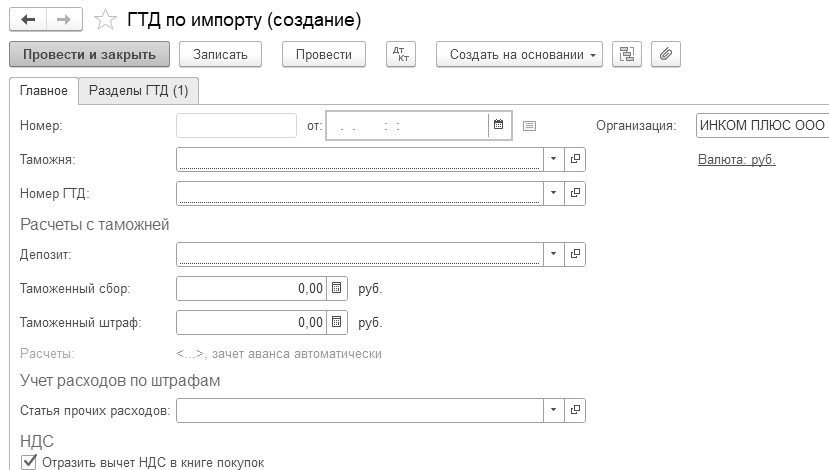Open the document structure icon
829x470 pixels.
(628, 54)
